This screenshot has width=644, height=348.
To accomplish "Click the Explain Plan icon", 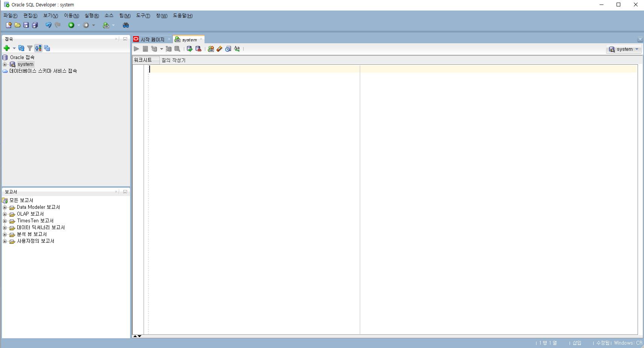I will pyautogui.click(x=154, y=49).
